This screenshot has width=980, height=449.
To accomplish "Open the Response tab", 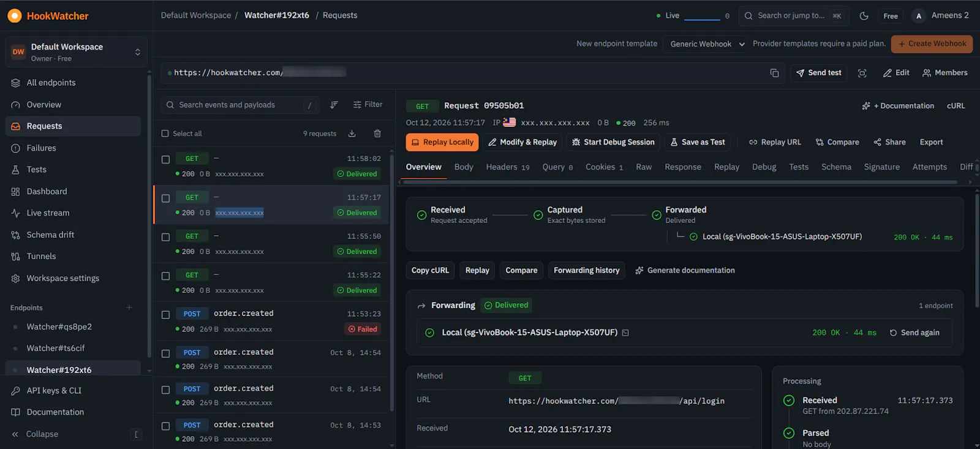I will (x=683, y=167).
